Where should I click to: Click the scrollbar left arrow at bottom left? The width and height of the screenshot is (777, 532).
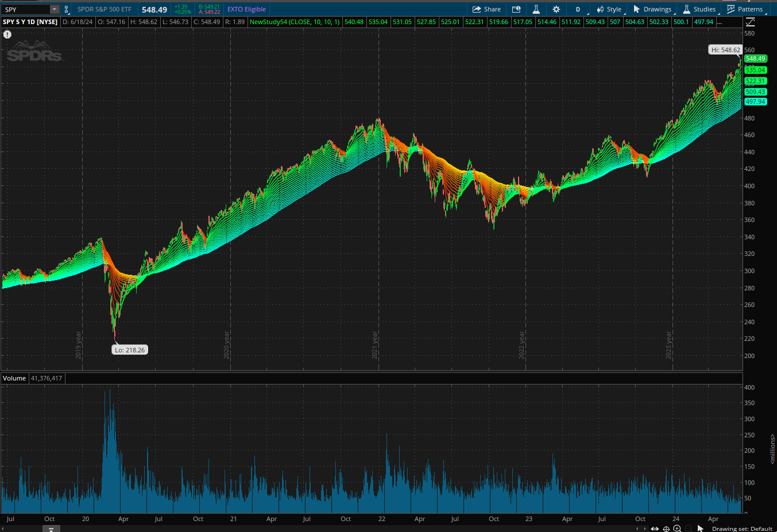(3, 529)
